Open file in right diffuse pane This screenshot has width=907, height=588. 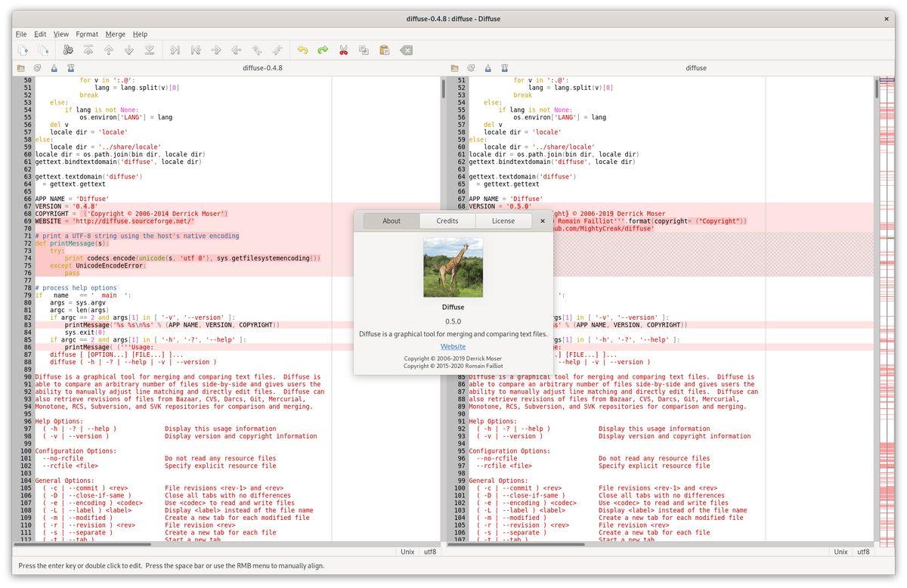[x=454, y=68]
